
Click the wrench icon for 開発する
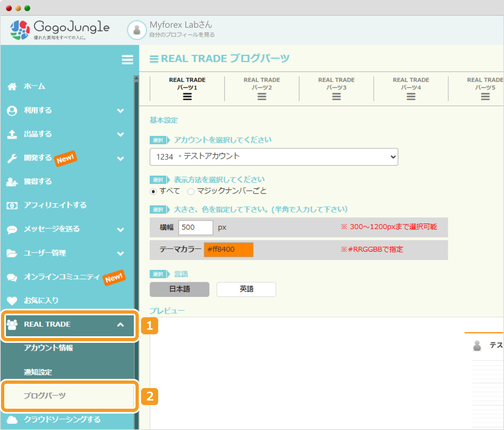point(12,158)
